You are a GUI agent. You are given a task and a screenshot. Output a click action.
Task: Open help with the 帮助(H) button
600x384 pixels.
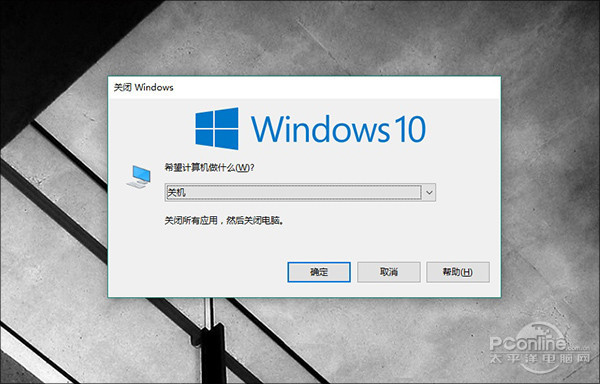click(x=458, y=272)
